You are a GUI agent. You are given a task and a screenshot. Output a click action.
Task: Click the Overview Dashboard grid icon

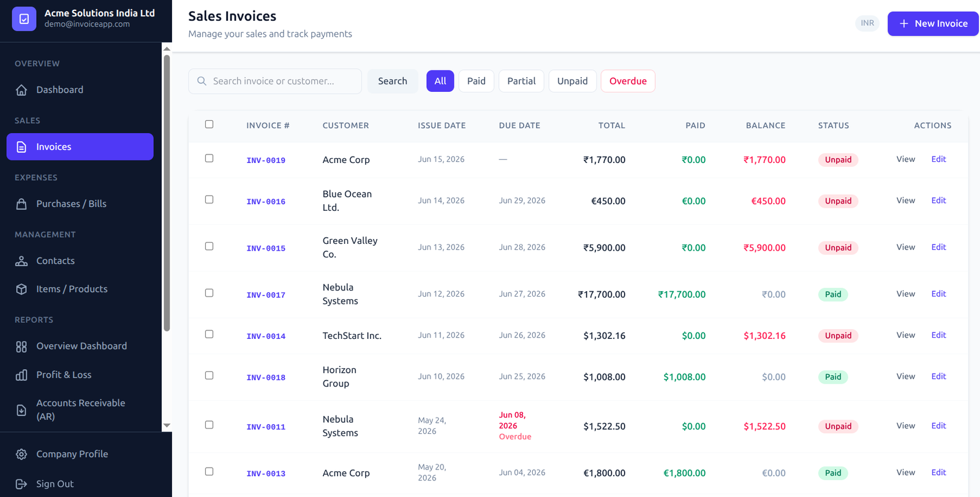[x=21, y=347]
